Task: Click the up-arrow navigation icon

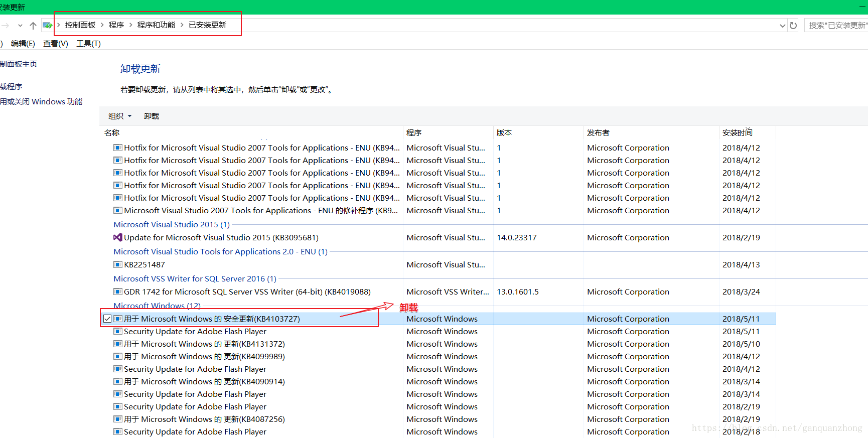Action: coord(33,25)
